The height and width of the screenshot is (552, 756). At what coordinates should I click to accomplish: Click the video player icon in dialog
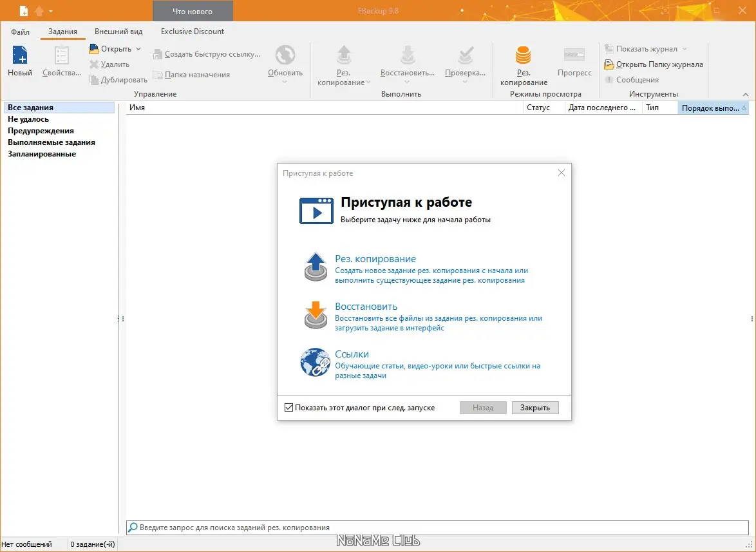[316, 211]
